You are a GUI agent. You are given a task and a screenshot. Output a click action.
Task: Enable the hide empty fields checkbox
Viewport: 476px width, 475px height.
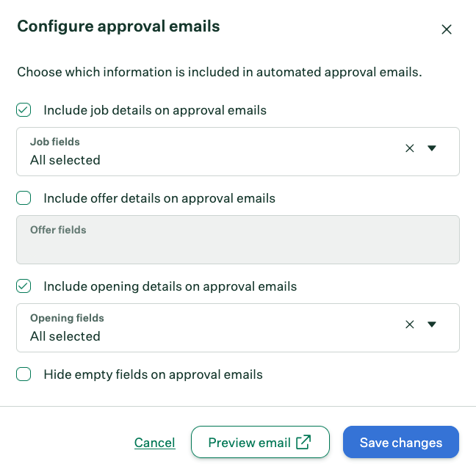(x=24, y=374)
